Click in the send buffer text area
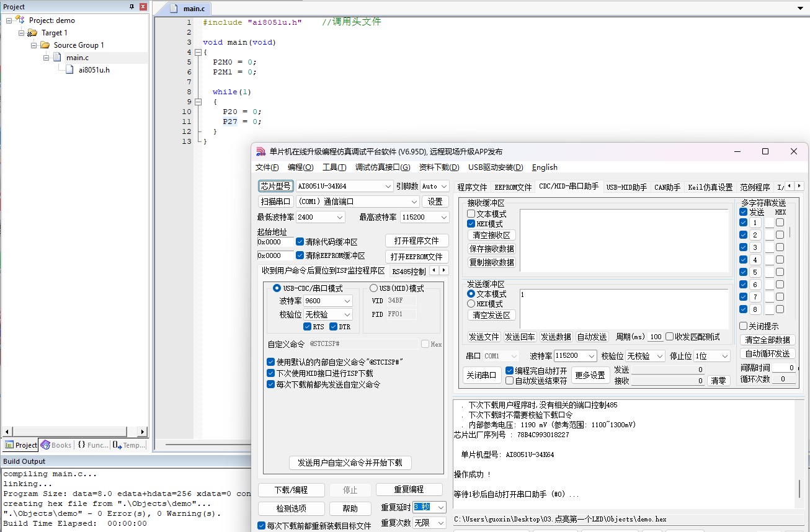 coord(625,308)
